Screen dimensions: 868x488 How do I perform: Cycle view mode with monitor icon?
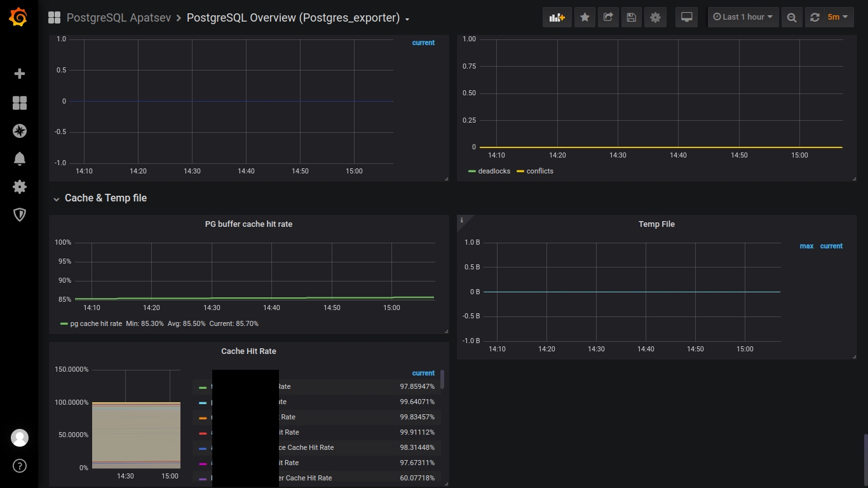point(686,17)
